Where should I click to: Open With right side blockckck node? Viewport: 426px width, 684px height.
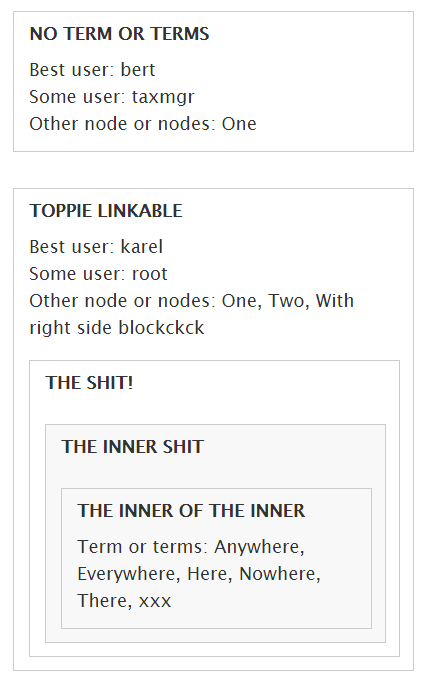(191, 315)
